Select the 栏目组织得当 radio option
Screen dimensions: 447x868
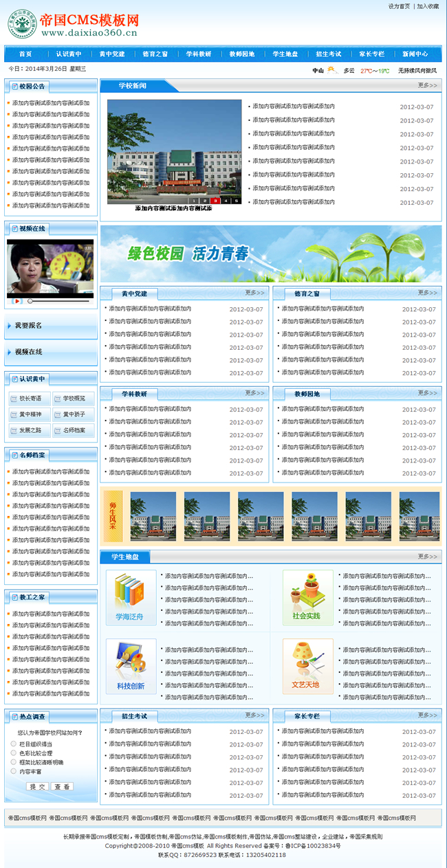click(x=14, y=744)
